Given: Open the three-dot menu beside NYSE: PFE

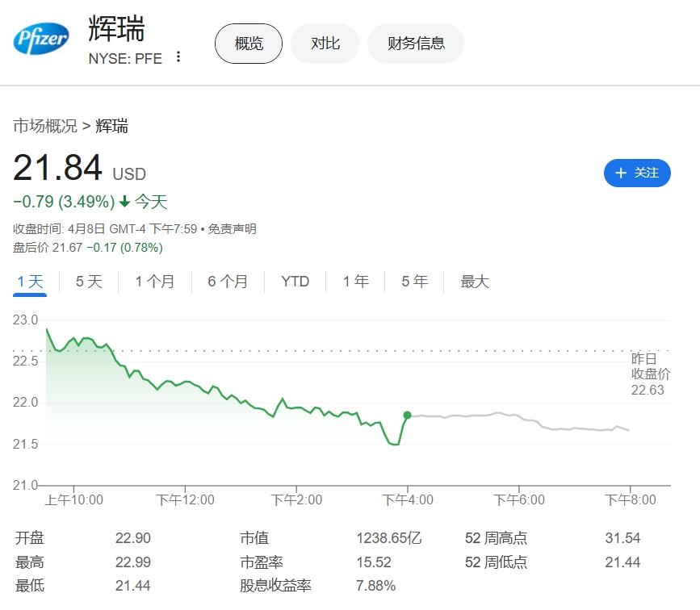Looking at the screenshot, I should (x=178, y=56).
